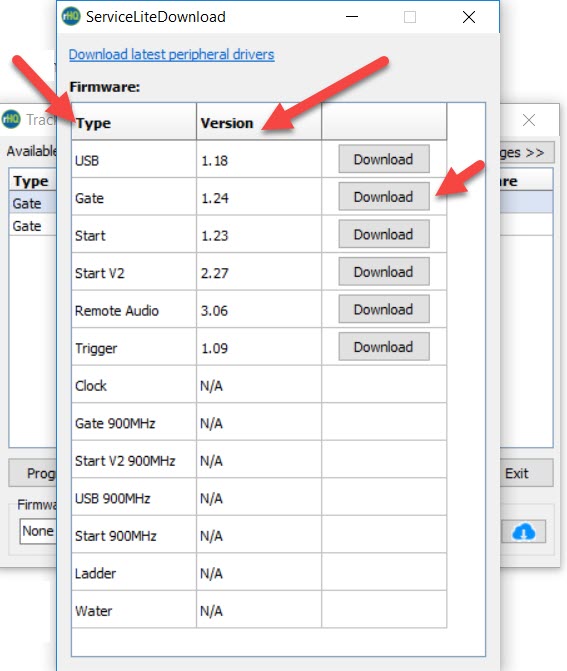Click the Prog button in background window
Viewport: 567px width, 671px height.
[32, 473]
